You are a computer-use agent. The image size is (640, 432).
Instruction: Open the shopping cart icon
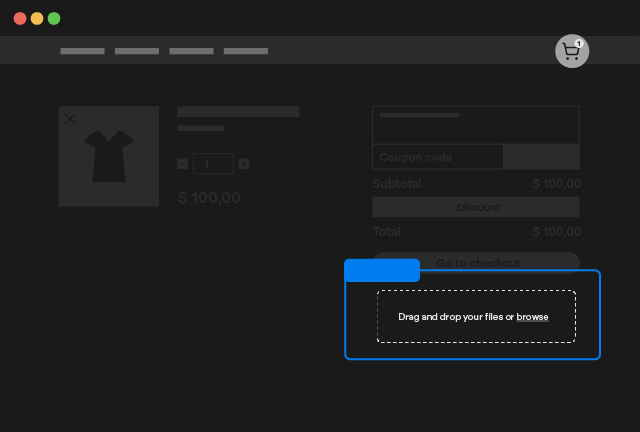pos(571,52)
